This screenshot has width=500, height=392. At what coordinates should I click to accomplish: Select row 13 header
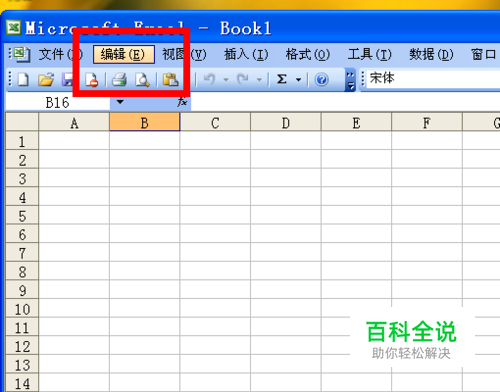(22, 364)
